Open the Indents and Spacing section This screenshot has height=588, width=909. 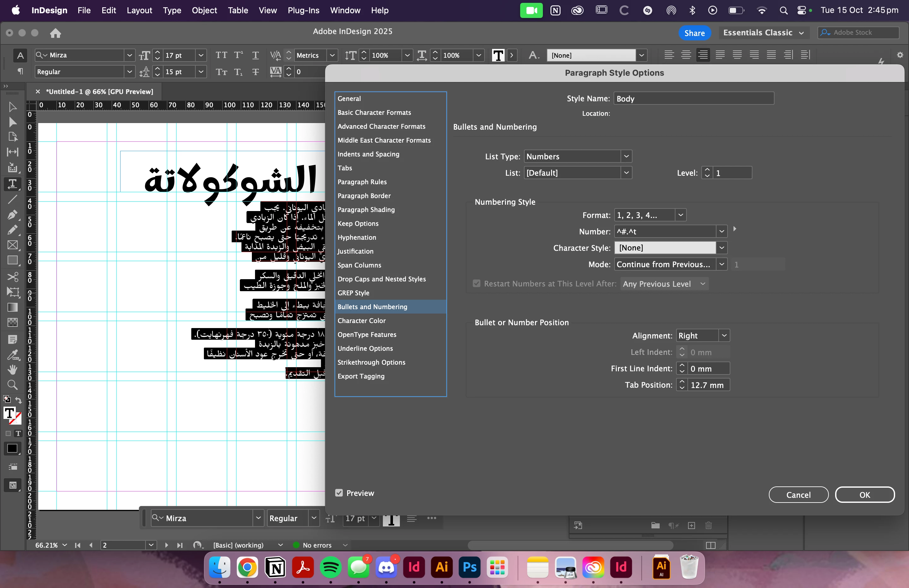368,154
